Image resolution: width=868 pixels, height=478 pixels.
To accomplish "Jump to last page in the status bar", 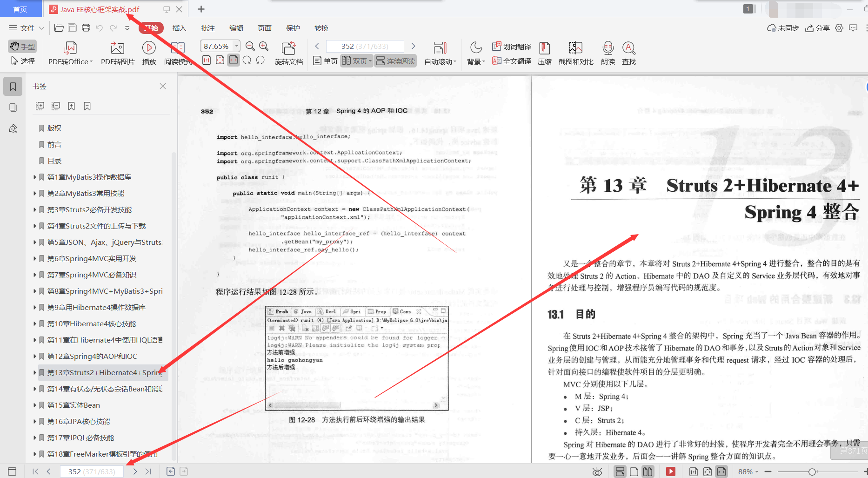I will pyautogui.click(x=148, y=471).
